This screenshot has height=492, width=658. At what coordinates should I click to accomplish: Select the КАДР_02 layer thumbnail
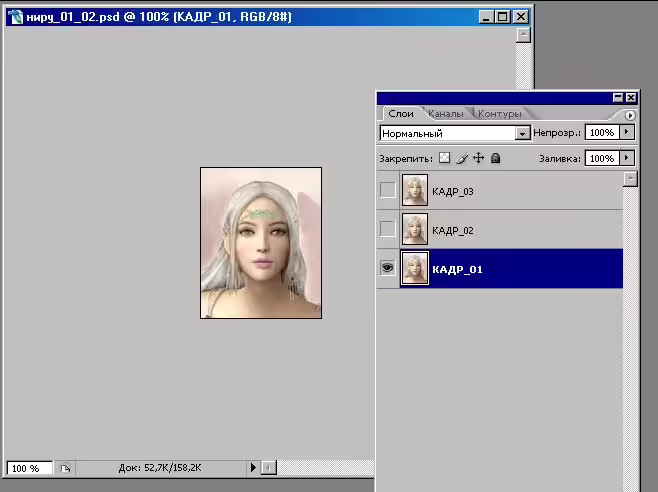coord(415,229)
